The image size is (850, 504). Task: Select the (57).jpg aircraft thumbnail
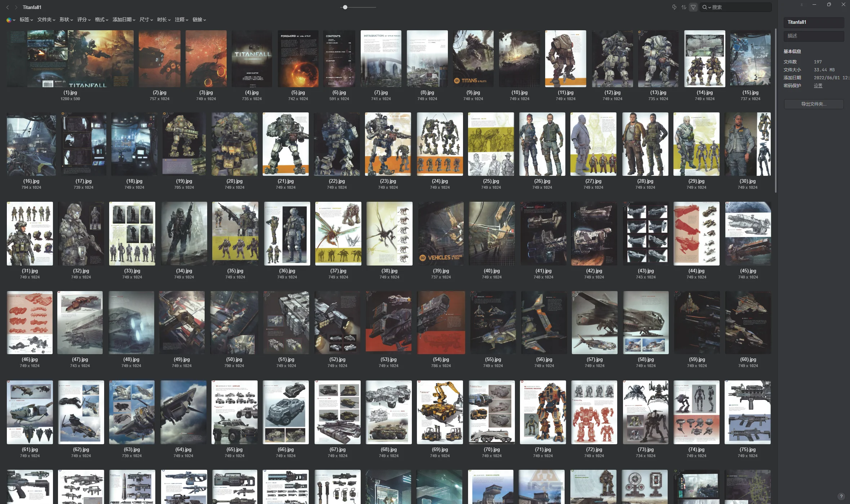pos(594,323)
